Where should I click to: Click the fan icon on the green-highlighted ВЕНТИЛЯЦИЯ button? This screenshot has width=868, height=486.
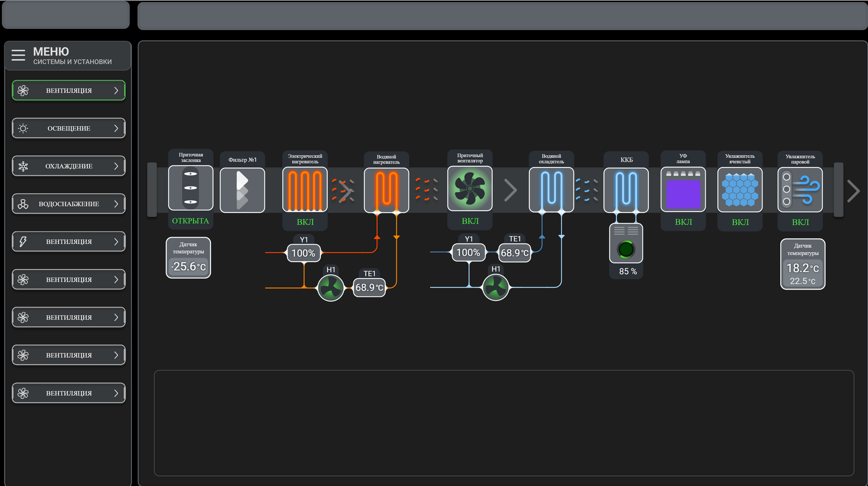tap(23, 90)
